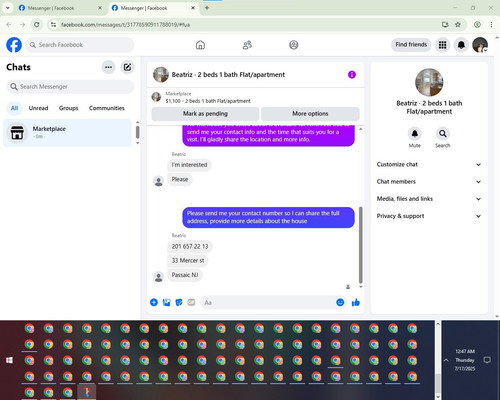
Task: Click message "201 657 22 13"
Action: (x=190, y=246)
